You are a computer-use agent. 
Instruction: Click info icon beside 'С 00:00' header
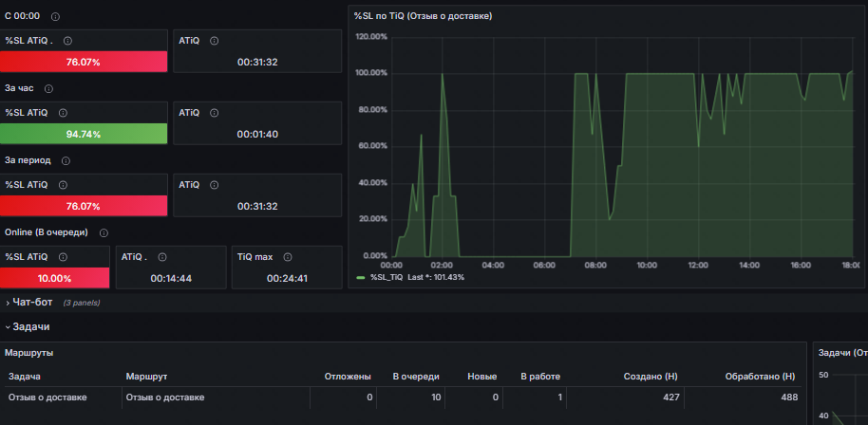click(55, 16)
